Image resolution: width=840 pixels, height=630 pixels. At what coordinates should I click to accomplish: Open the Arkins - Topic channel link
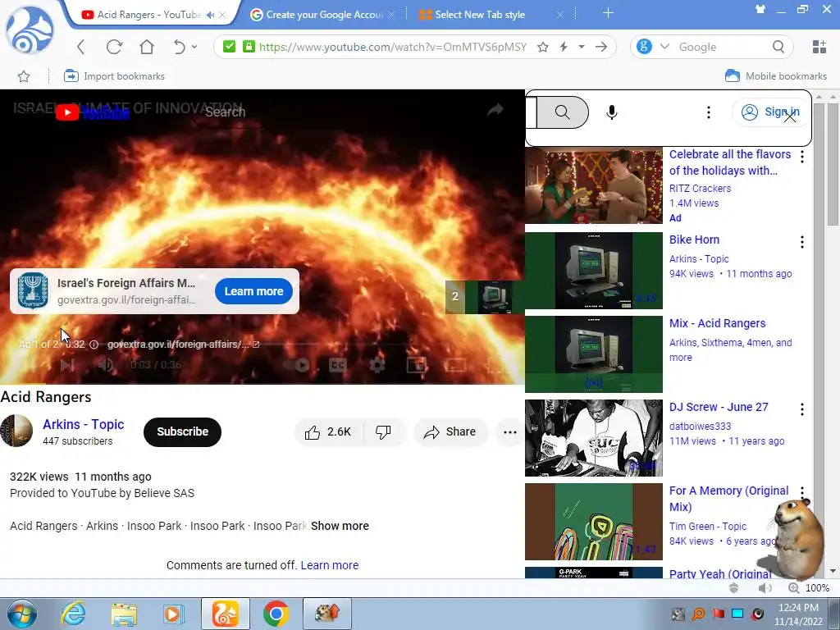[84, 424]
